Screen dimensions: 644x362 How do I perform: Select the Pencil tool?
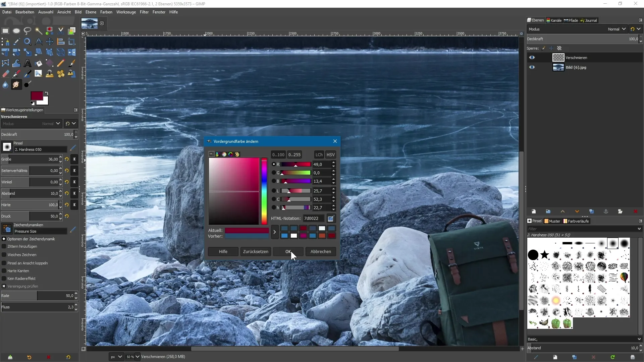pyautogui.click(x=61, y=63)
